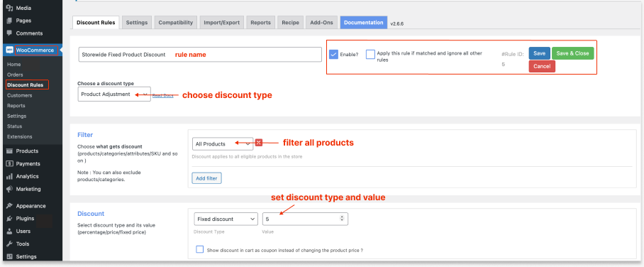
Task: Click the Products box icon
Action: pos(9,151)
